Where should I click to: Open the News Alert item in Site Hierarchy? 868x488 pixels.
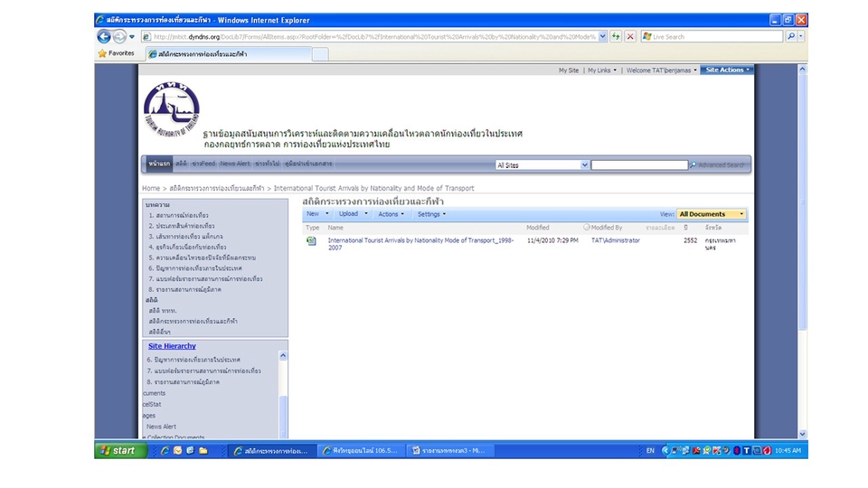(x=161, y=427)
